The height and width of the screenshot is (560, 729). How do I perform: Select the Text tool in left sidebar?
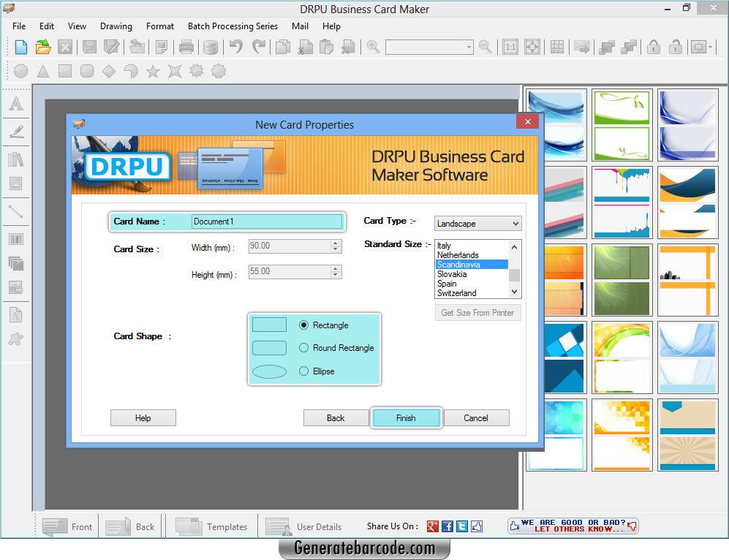click(x=16, y=103)
